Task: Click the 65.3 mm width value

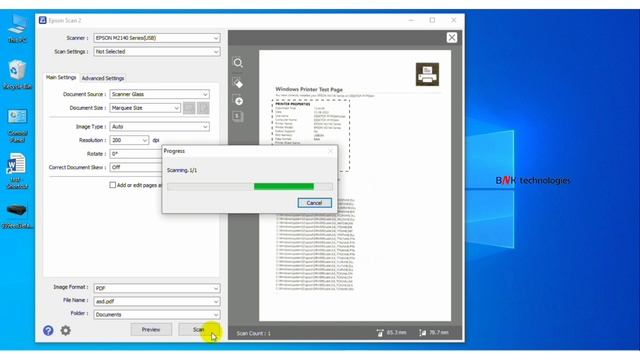Action: coord(396,333)
